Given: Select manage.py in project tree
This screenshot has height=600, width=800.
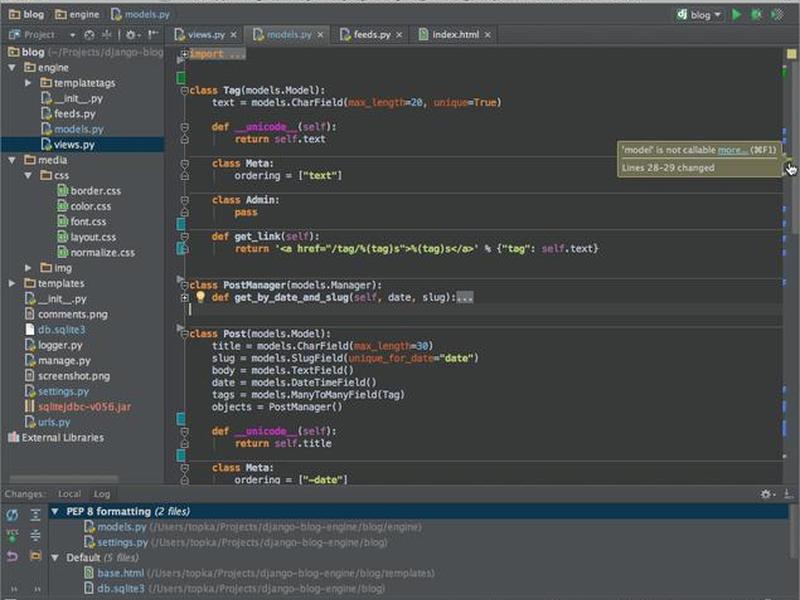Looking at the screenshot, I should pyautogui.click(x=58, y=360).
